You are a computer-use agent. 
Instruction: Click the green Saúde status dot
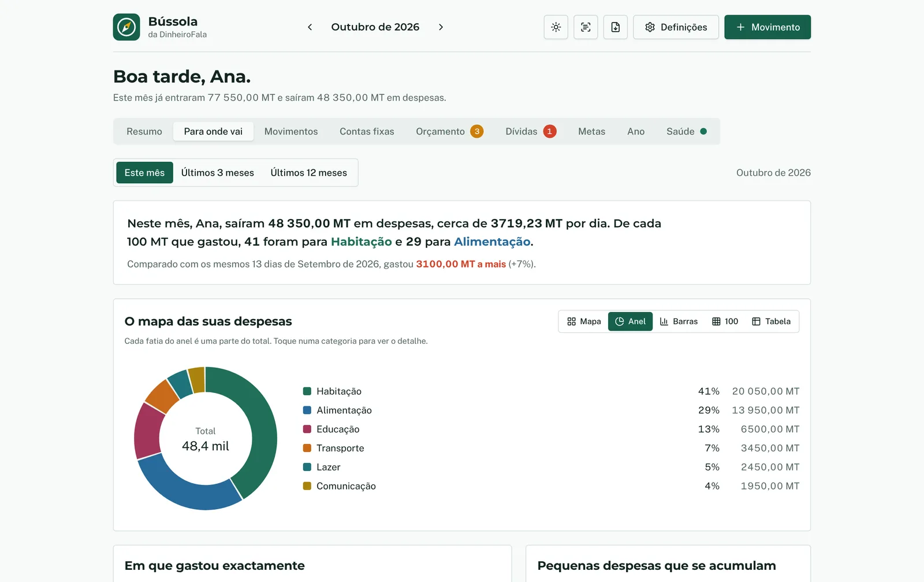point(703,131)
